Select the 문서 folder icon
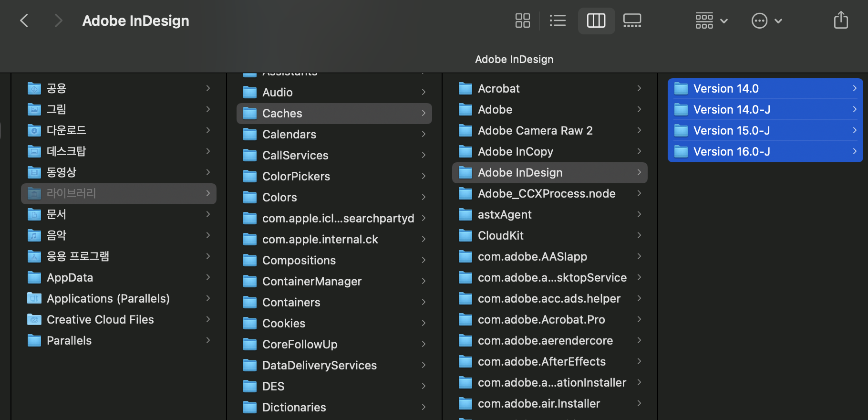 (x=34, y=214)
